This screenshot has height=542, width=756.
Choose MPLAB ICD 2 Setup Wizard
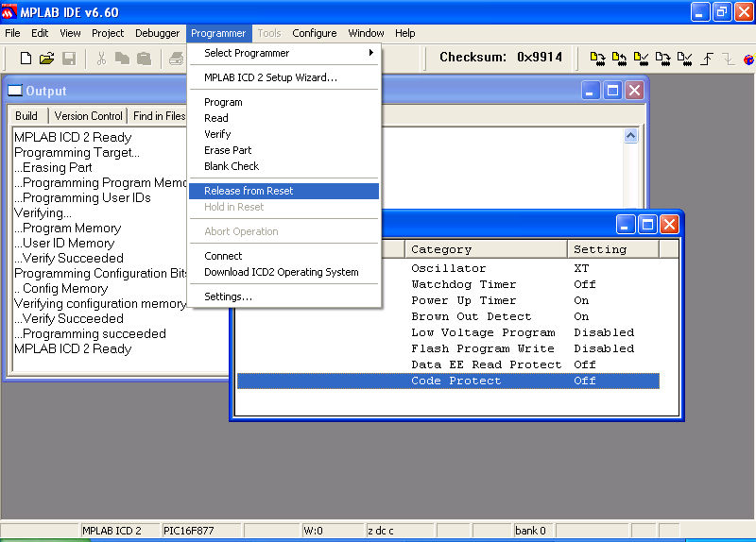tap(284, 77)
